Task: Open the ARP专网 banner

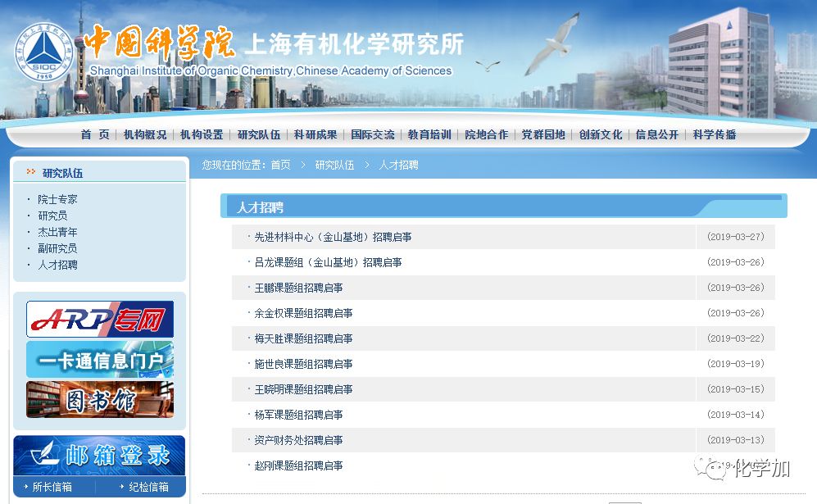Action: (100, 319)
